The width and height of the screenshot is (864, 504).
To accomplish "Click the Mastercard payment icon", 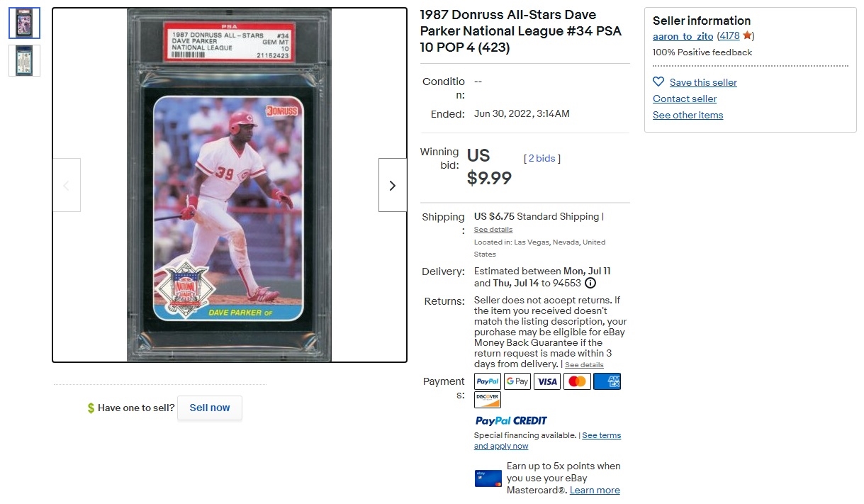I will tap(577, 381).
